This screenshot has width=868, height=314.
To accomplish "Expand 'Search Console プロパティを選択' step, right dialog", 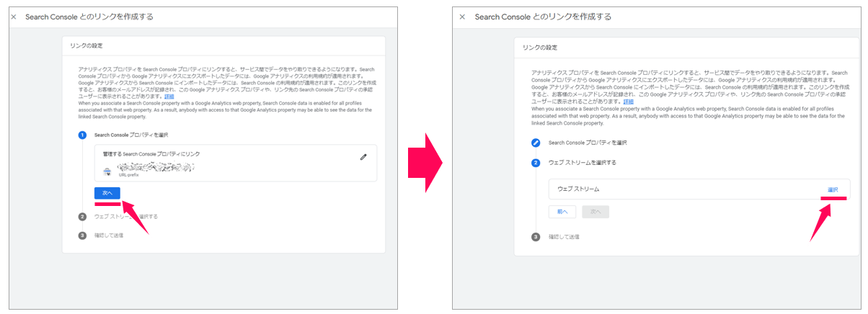I will click(588, 143).
